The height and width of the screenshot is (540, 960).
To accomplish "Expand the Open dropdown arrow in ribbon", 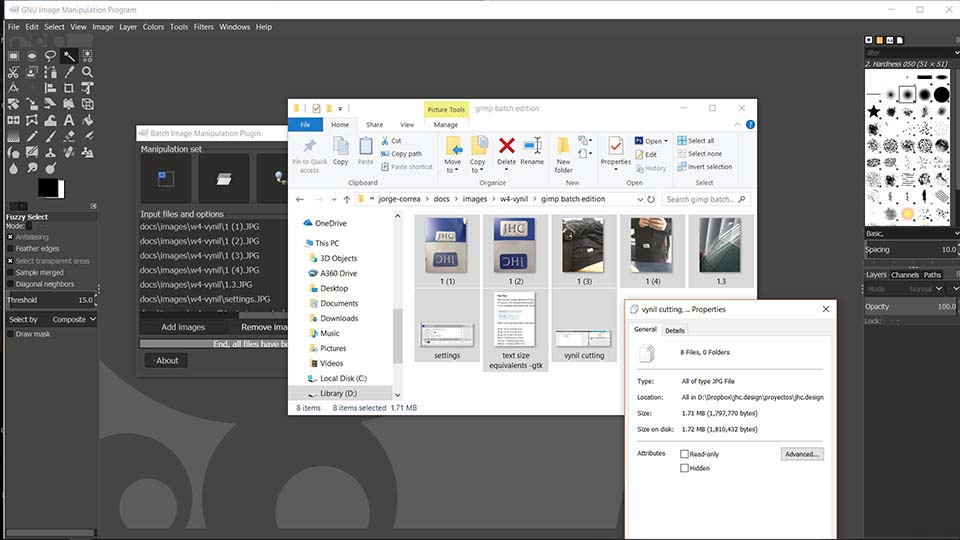I will tap(666, 141).
